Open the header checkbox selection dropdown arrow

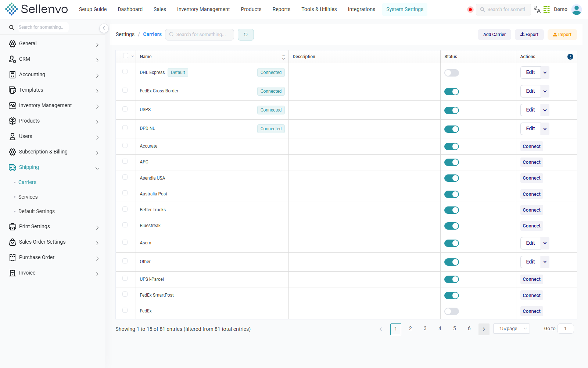133,56
